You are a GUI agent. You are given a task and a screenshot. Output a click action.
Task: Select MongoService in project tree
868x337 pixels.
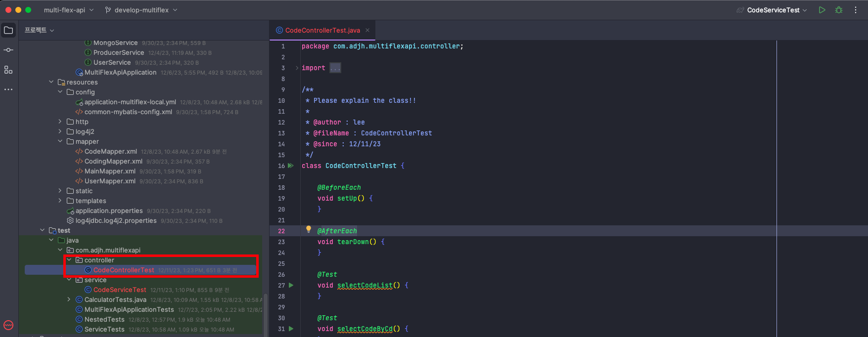coord(115,43)
